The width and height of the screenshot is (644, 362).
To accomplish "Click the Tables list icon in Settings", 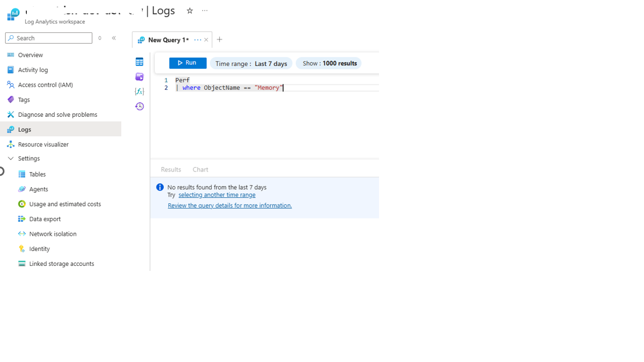I will coord(22,174).
